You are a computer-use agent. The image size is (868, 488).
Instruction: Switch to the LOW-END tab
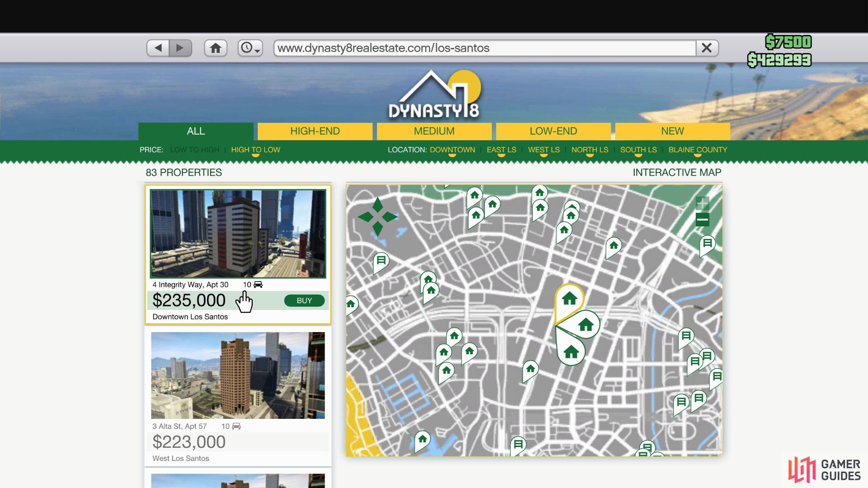click(x=553, y=131)
